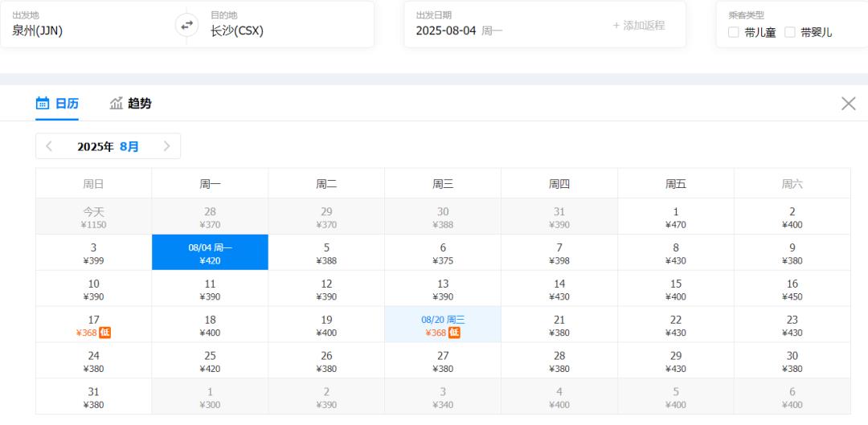Select 08/20 周三 lowest fare cell

coord(443,325)
